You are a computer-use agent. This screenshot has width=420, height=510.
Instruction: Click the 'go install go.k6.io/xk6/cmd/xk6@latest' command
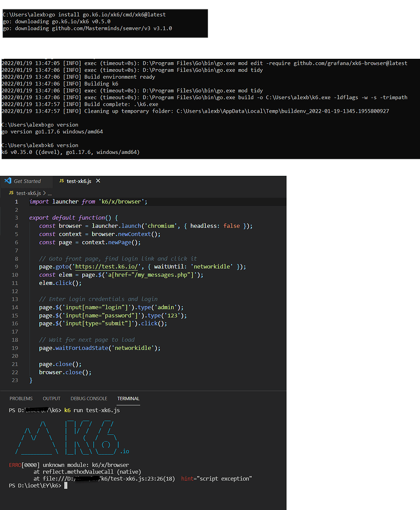107,14
